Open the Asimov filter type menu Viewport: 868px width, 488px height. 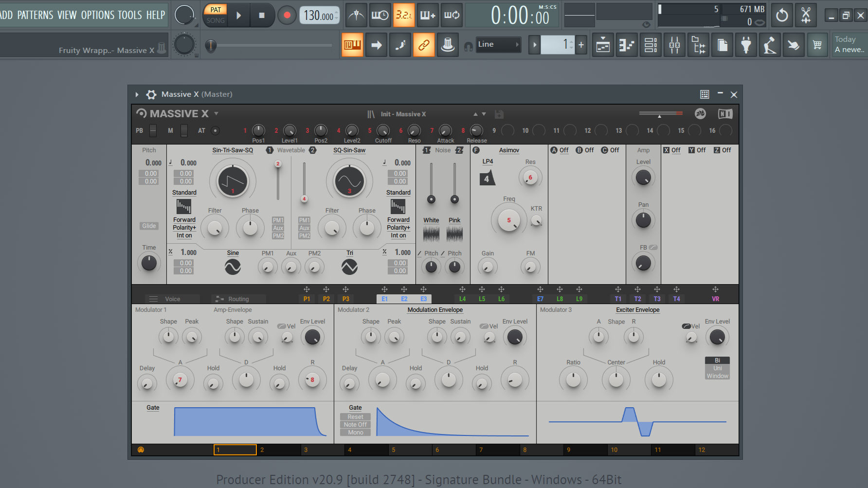click(509, 150)
